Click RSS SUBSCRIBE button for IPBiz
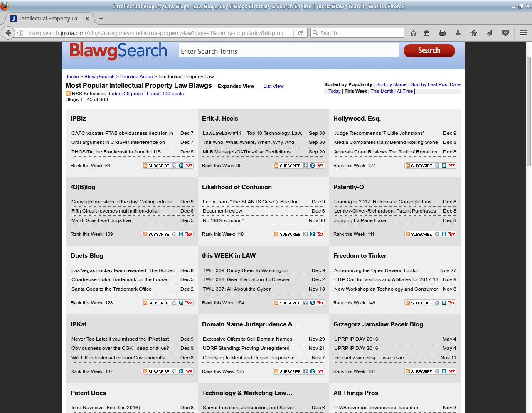The width and height of the screenshot is (532, 413). tap(156, 166)
